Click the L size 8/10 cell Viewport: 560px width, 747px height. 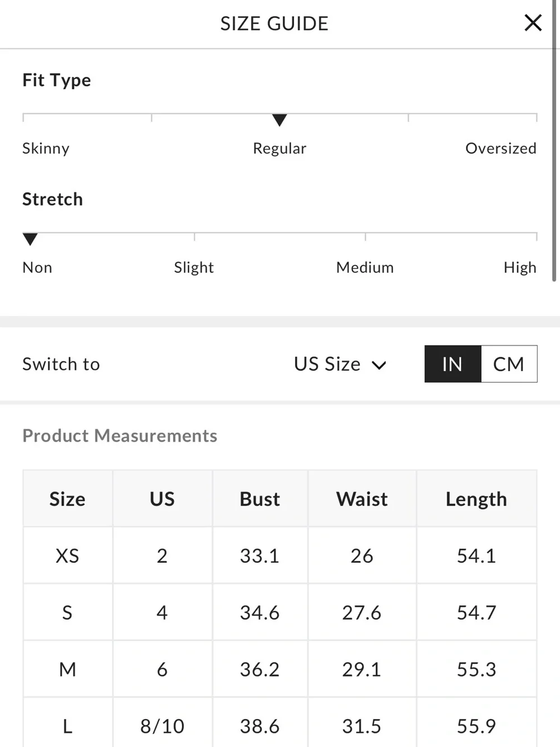click(x=162, y=726)
